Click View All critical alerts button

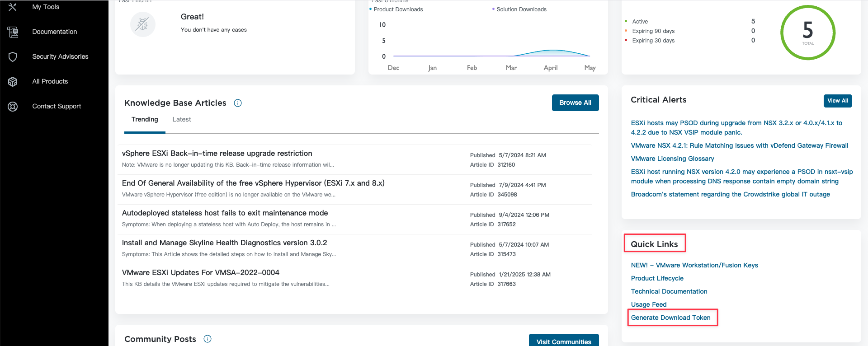[x=838, y=101]
